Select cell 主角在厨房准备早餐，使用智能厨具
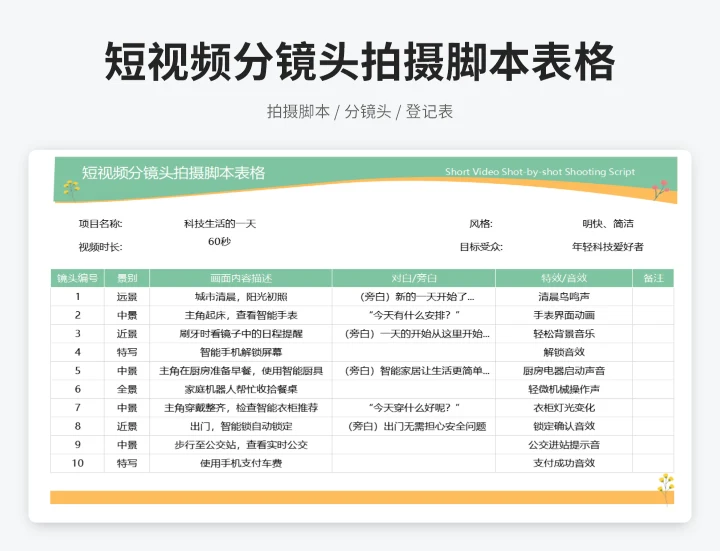Viewport: 720px width, 551px height. coord(241,371)
